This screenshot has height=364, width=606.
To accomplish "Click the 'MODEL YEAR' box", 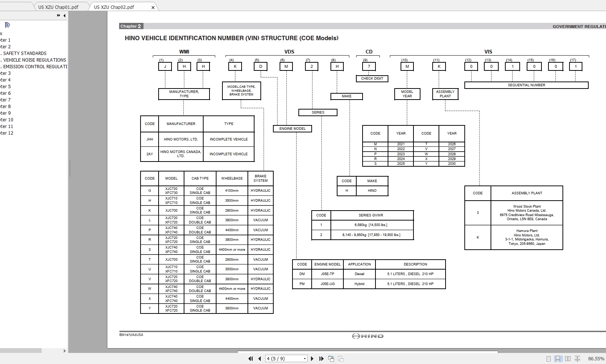I will [x=407, y=94].
